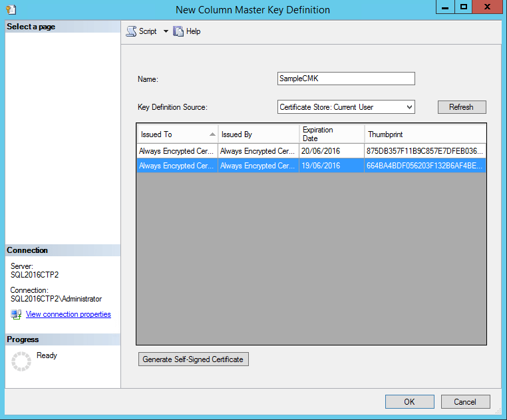Viewport: 507px width, 420px height.
Task: Click the connection properties icon
Action: point(16,314)
